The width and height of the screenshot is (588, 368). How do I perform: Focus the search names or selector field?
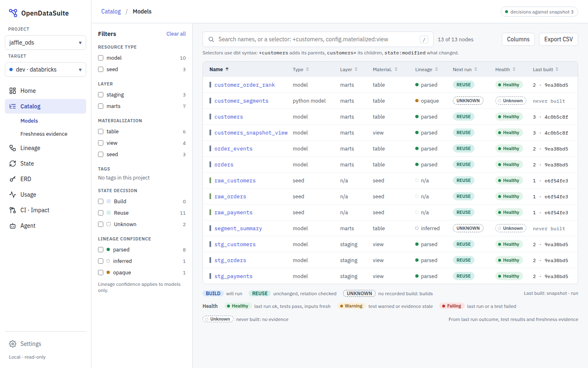(x=318, y=39)
